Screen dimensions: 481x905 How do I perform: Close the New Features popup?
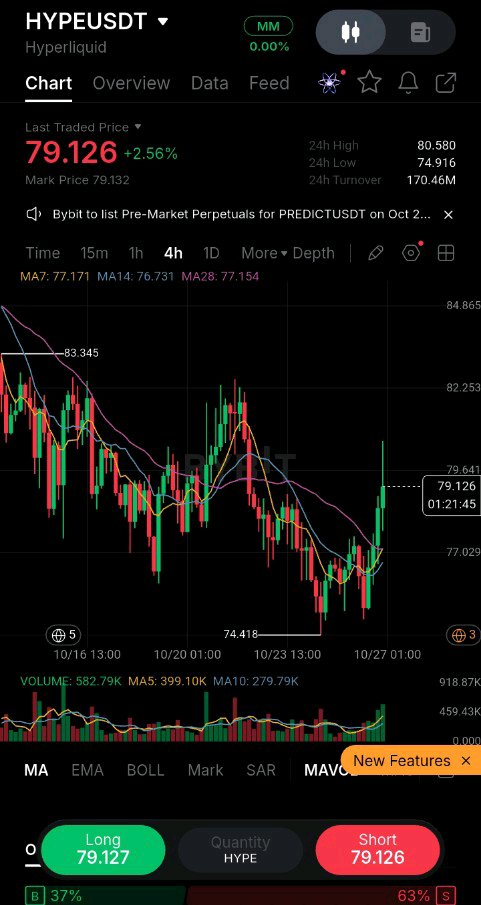pyautogui.click(x=466, y=761)
